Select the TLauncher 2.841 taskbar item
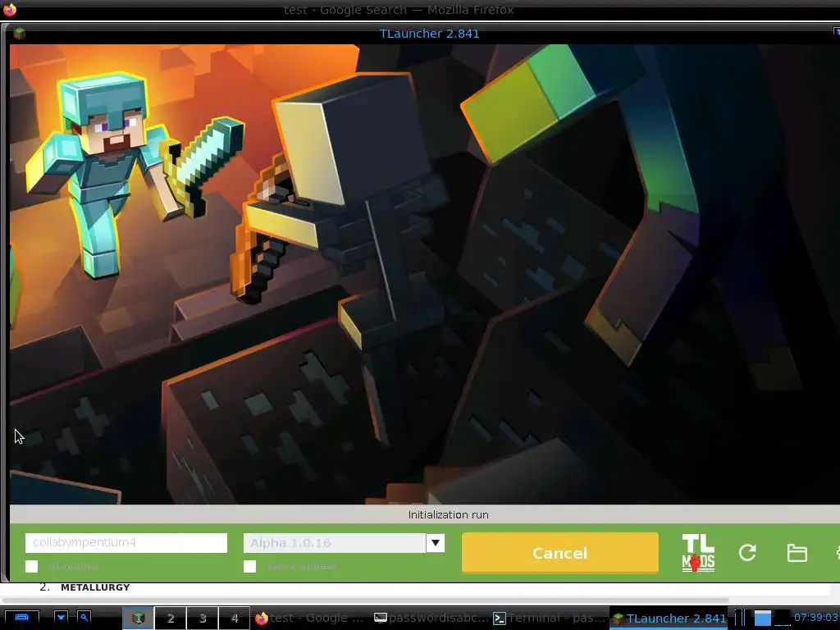840x630 pixels. point(669,619)
